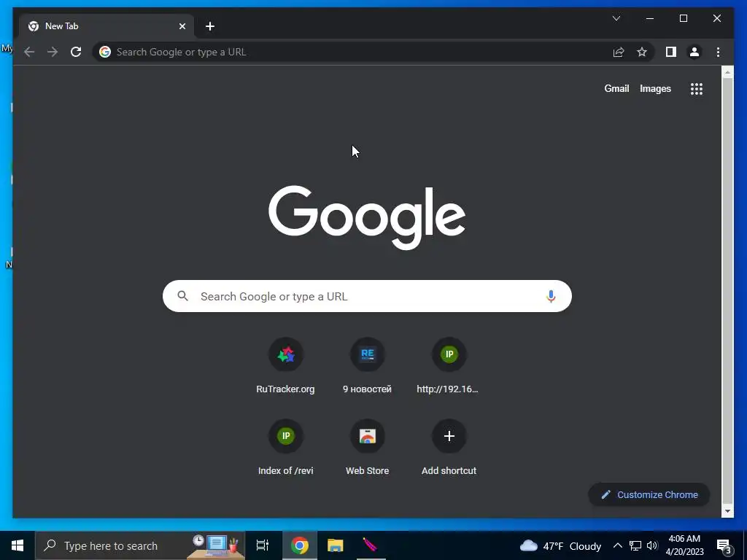Share this page icon in the address bar
This screenshot has width=747, height=560.
[619, 52]
